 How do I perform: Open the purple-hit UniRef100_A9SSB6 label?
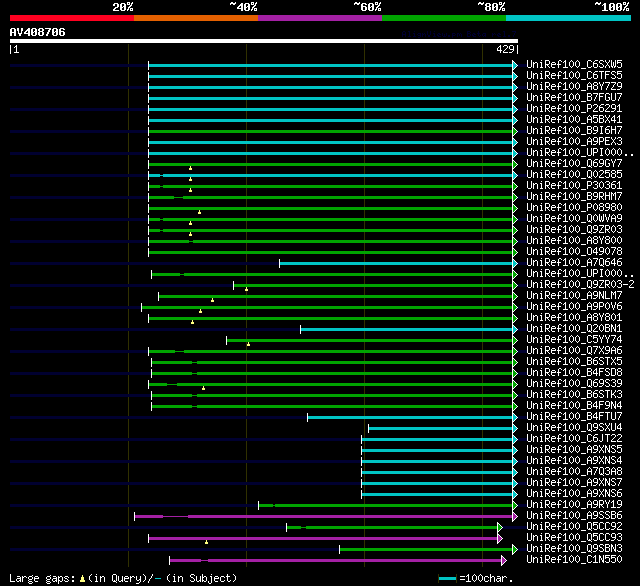coord(574,516)
